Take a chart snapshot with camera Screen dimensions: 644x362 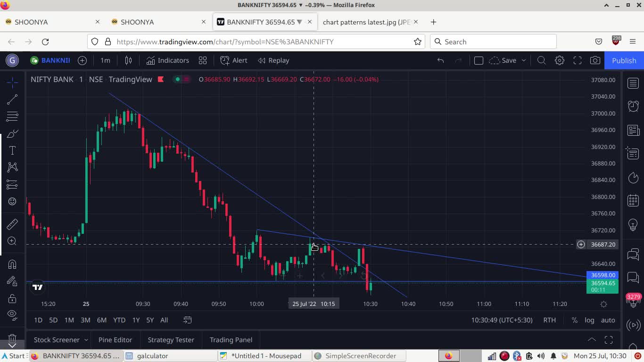(595, 60)
